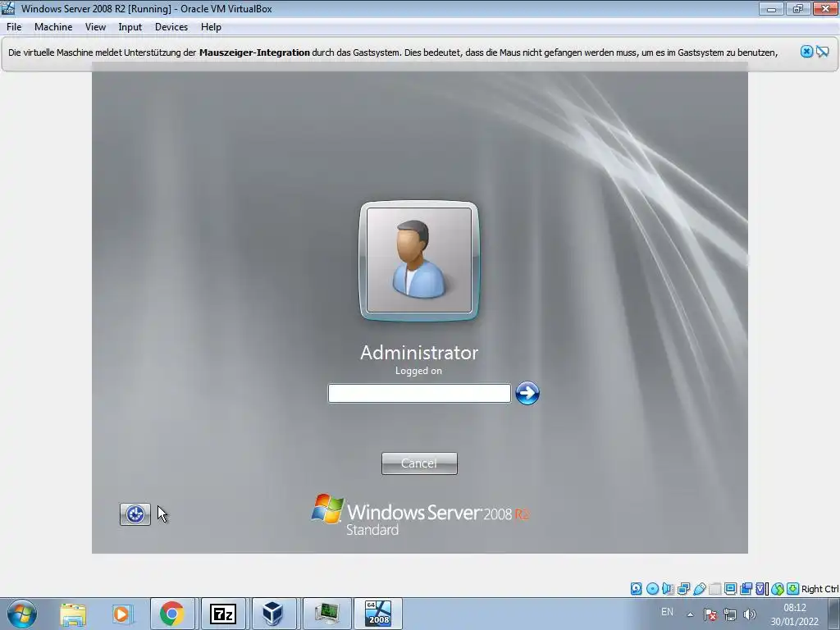The width and height of the screenshot is (840, 630).
Task: Click the network adapters indicator
Action: [x=683, y=589]
